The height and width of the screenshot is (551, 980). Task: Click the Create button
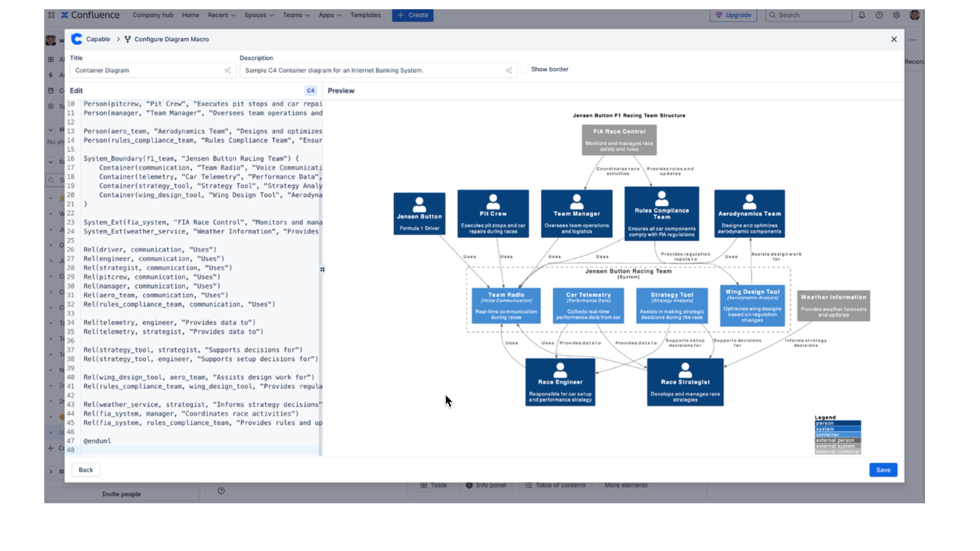(412, 15)
